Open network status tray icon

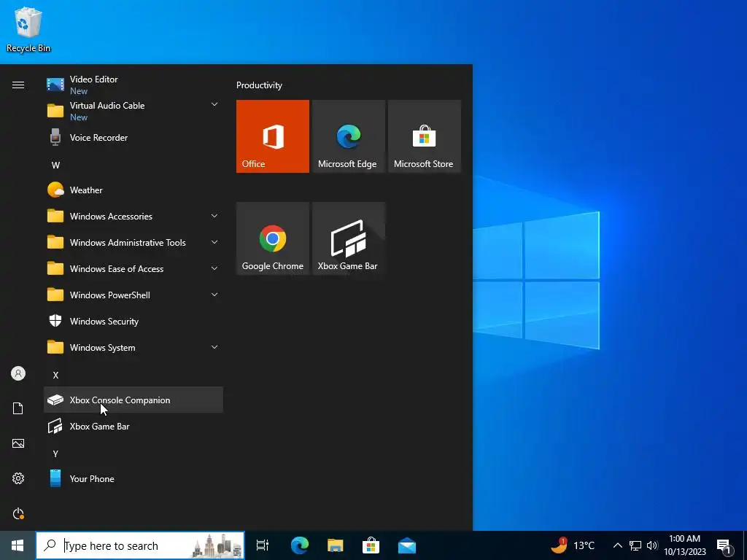point(635,545)
